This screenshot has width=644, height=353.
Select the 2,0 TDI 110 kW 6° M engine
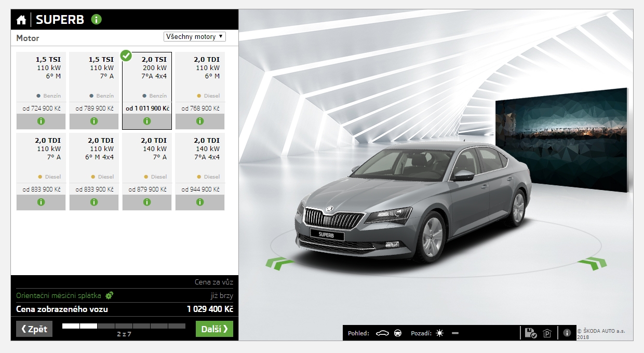coord(200,83)
